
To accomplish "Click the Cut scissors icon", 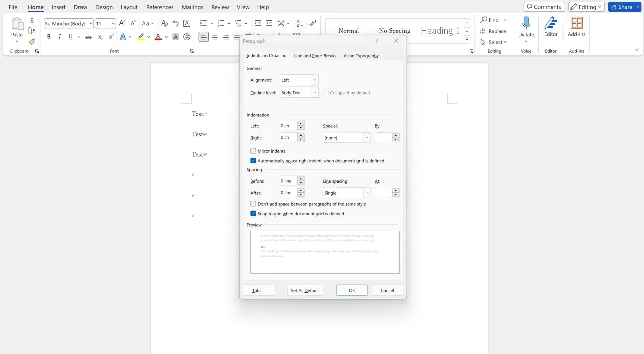I will [x=32, y=20].
